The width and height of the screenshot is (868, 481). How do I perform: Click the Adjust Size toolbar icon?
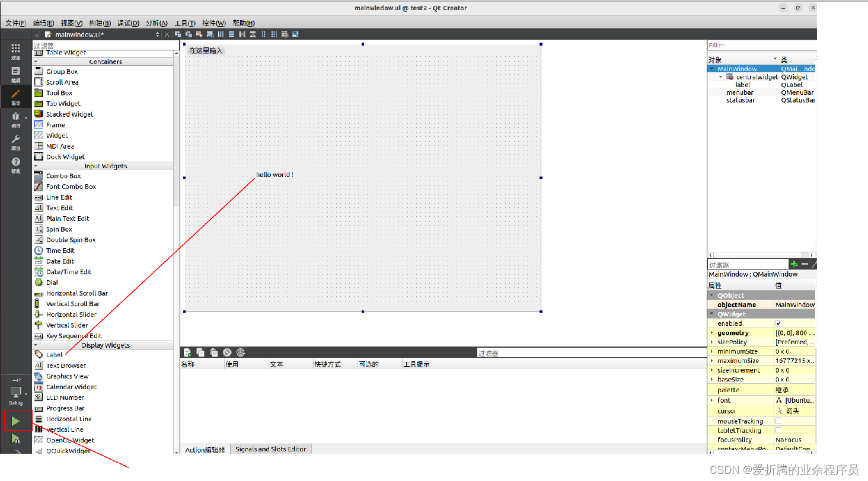(x=295, y=34)
